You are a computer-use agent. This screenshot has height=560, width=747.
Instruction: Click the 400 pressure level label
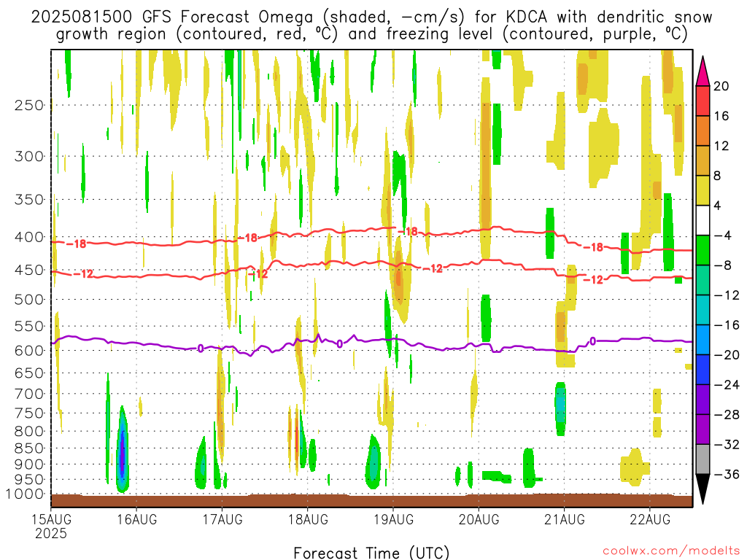[29, 237]
